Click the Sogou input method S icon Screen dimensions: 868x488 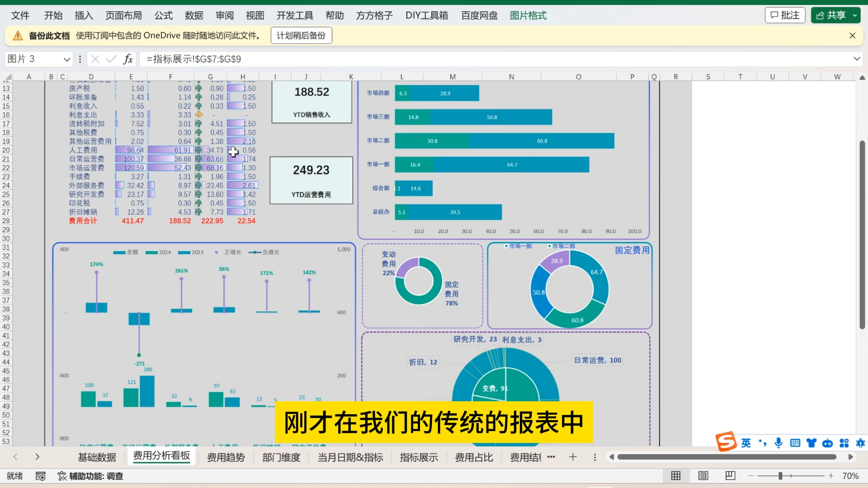click(x=726, y=441)
